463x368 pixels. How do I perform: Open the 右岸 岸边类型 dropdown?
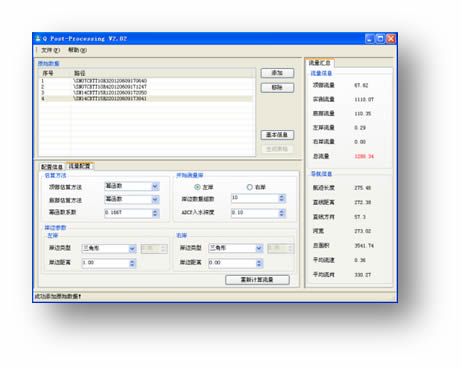point(259,248)
